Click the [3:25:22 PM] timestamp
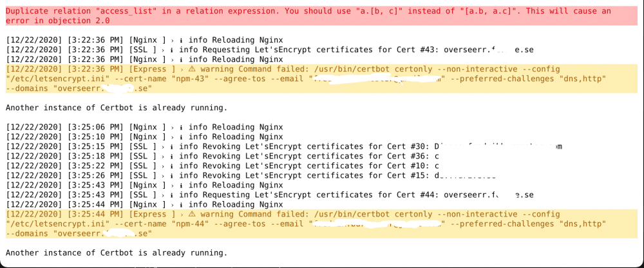The height and width of the screenshot is (268, 644). [x=95, y=166]
